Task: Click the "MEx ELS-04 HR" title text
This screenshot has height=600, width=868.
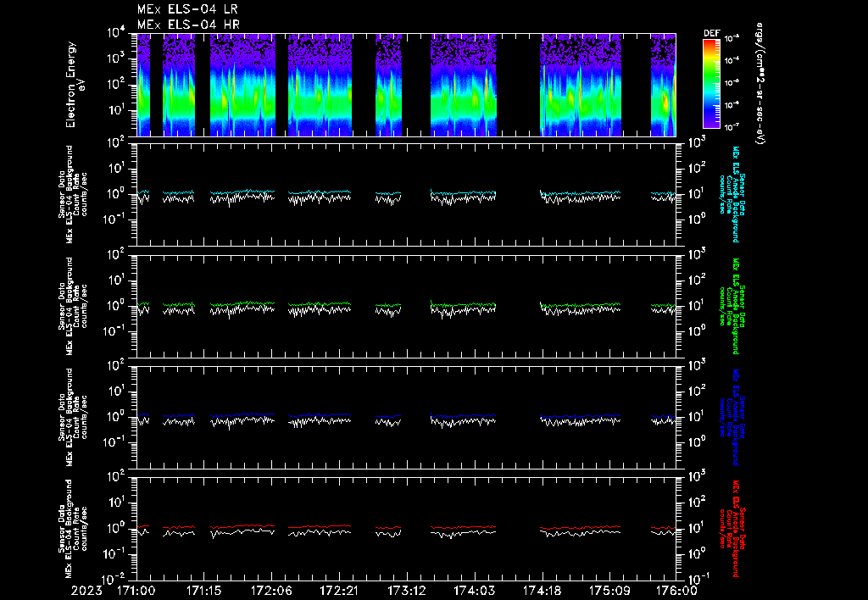Action: click(x=188, y=25)
